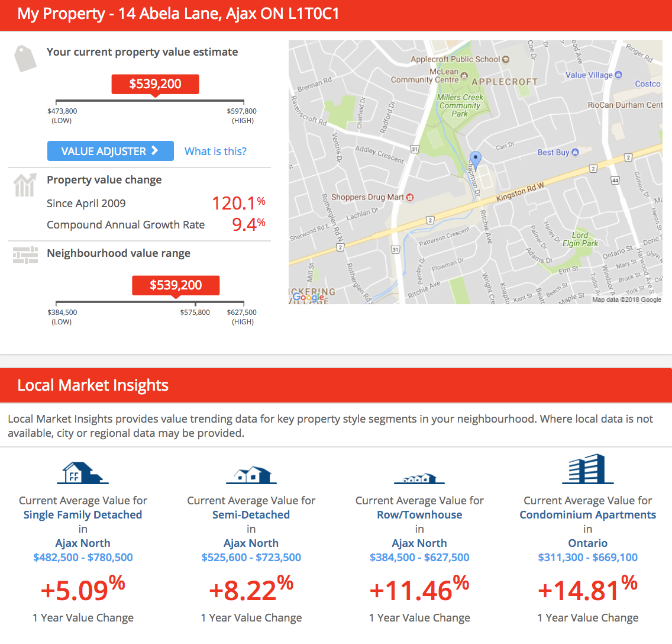672x644 pixels.
Task: Click the Shoppers Drug Mart map marker
Action: (410, 197)
